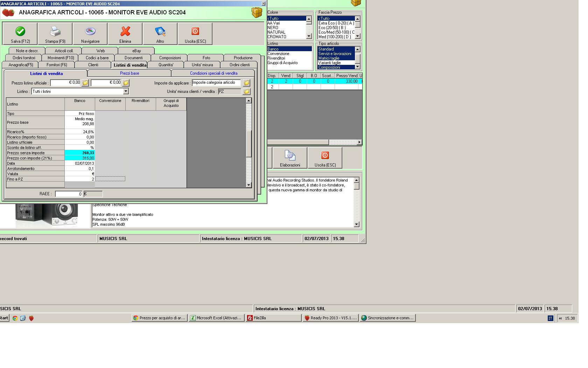This screenshot has width=588, height=368.
Task: Save the article with Salva (F12)
Action: [x=20, y=34]
